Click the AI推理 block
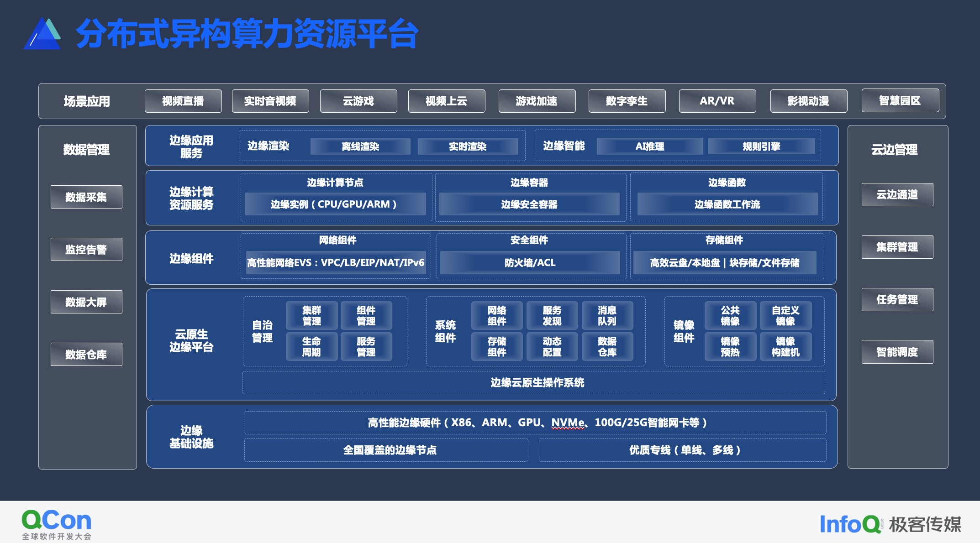 click(649, 146)
